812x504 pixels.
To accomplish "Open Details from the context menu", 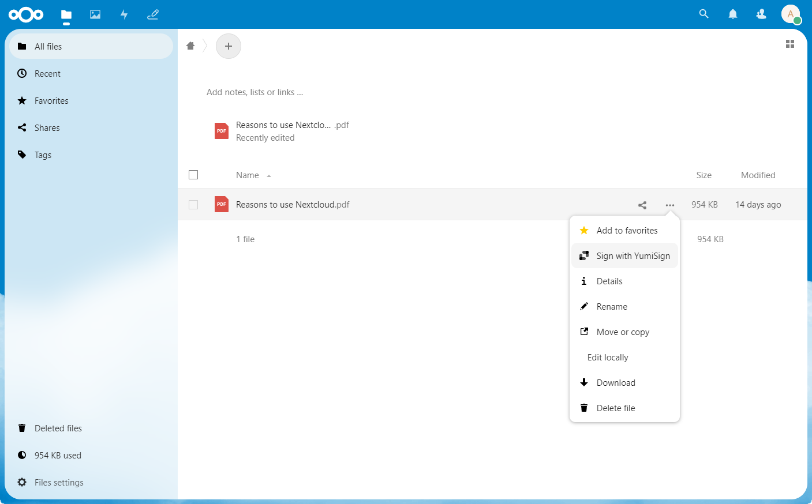I will tap(624, 281).
